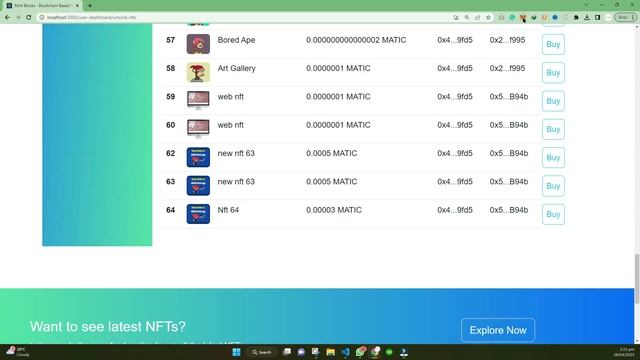Screen dimensions: 640x360
Task: Open a new browser tab
Action: (x=90, y=6)
